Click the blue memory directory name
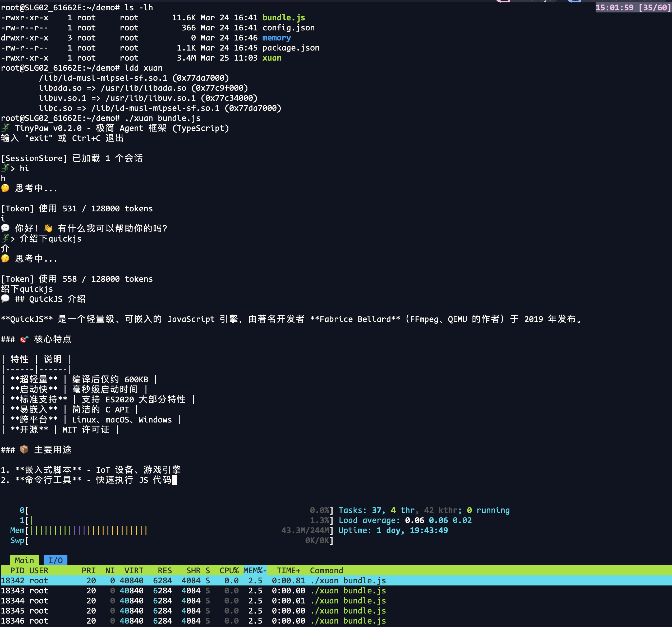Viewport: 672px width, 627px height. (277, 38)
